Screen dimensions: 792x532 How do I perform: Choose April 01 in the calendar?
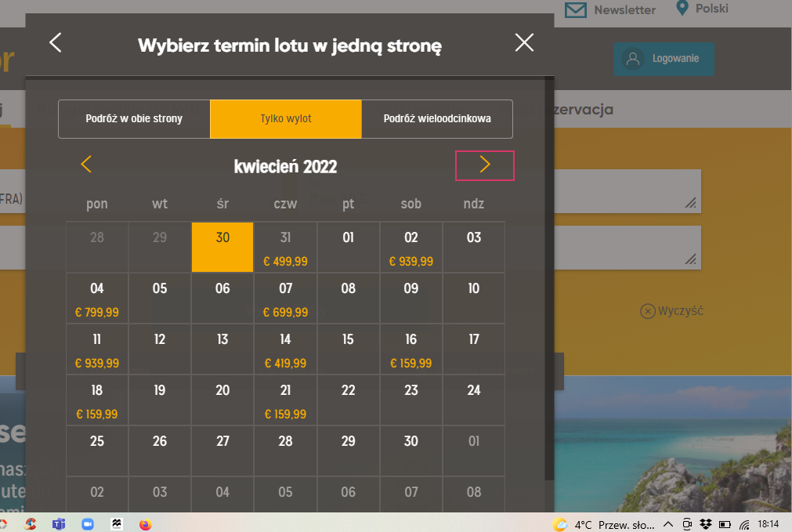click(348, 247)
